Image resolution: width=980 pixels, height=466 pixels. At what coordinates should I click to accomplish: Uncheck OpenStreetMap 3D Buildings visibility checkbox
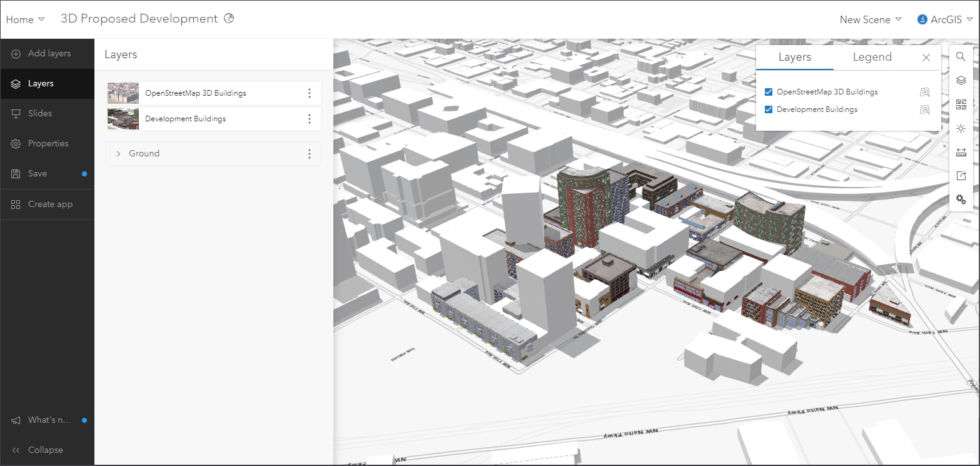coord(769,92)
